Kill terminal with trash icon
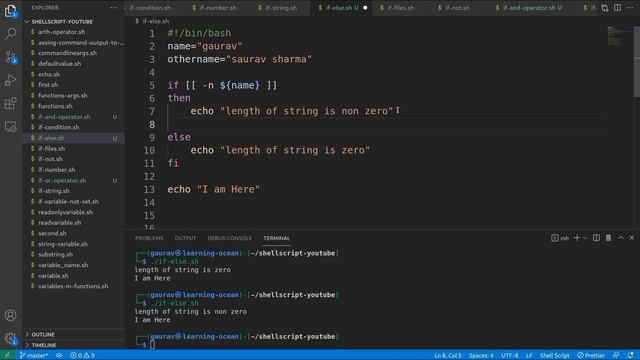The image size is (640, 360). (608, 238)
